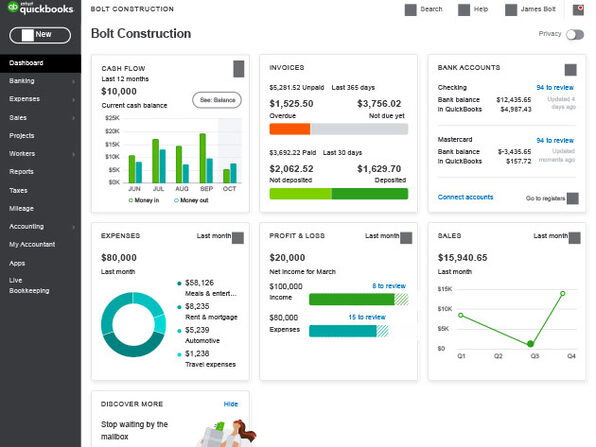The image size is (596, 447).
Task: Click the Q4 data point on Sales chart
Action: click(563, 293)
